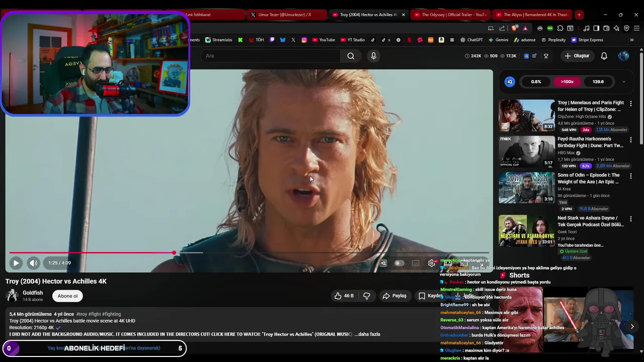Open the Netflix bookmark icon
This screenshot has width=644, height=362.
tap(409, 40)
